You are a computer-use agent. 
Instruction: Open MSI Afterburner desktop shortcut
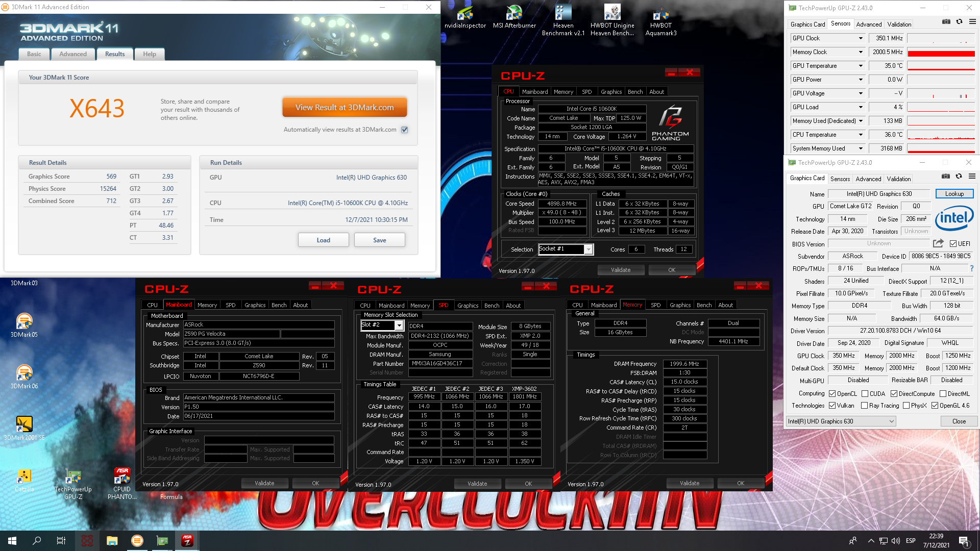pyautogui.click(x=514, y=17)
